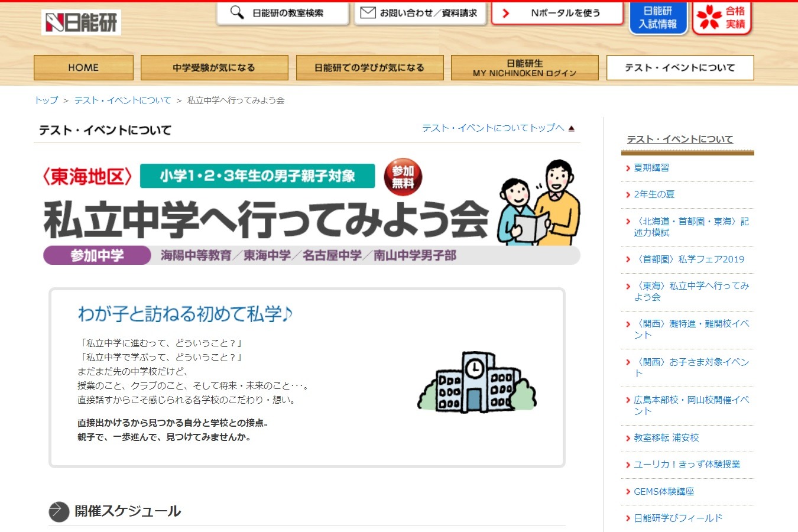Open 日能研での学びが気になる tab

[x=369, y=67]
